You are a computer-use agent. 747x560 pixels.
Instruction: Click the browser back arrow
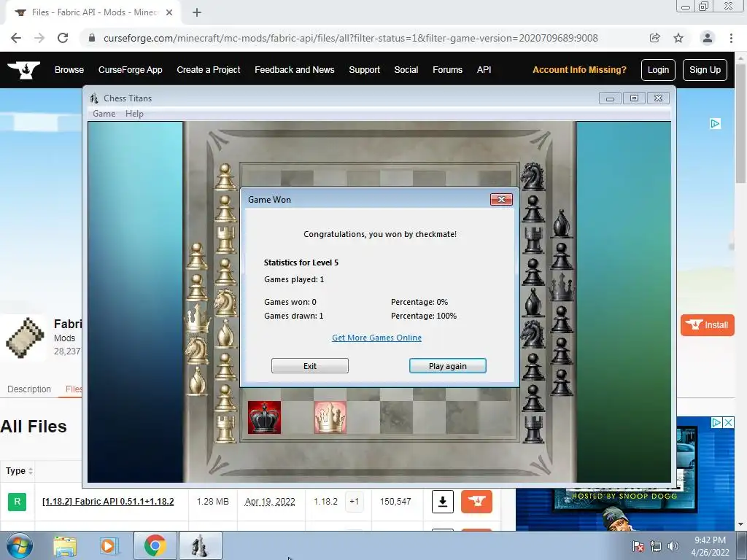pos(16,38)
